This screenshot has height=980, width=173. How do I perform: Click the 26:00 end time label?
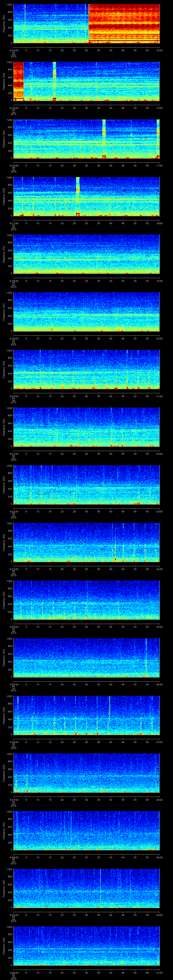pyautogui.click(x=160, y=684)
